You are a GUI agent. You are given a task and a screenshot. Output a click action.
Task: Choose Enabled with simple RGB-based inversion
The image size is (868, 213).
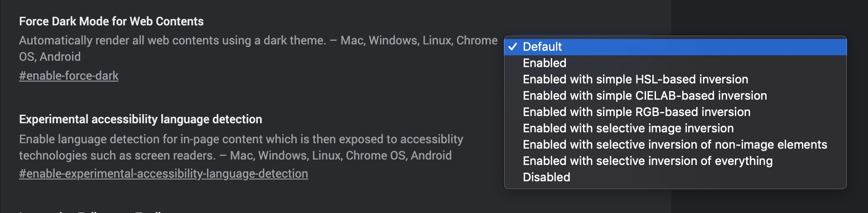637,112
